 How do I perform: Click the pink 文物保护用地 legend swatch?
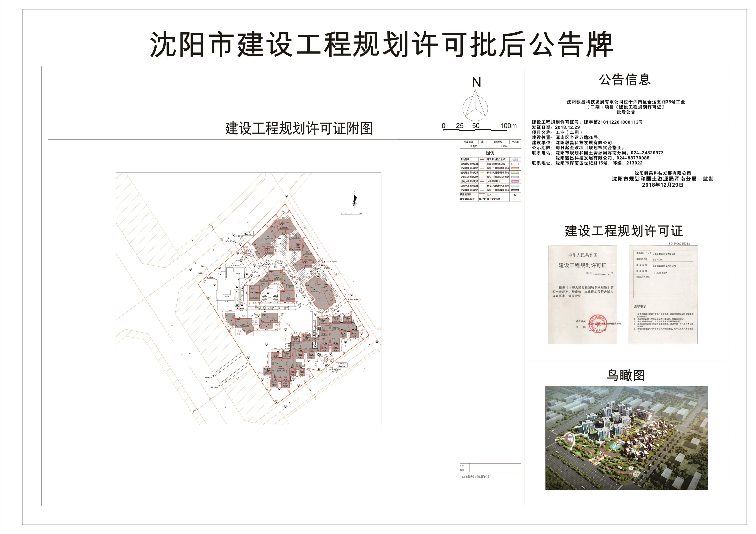click(515, 181)
